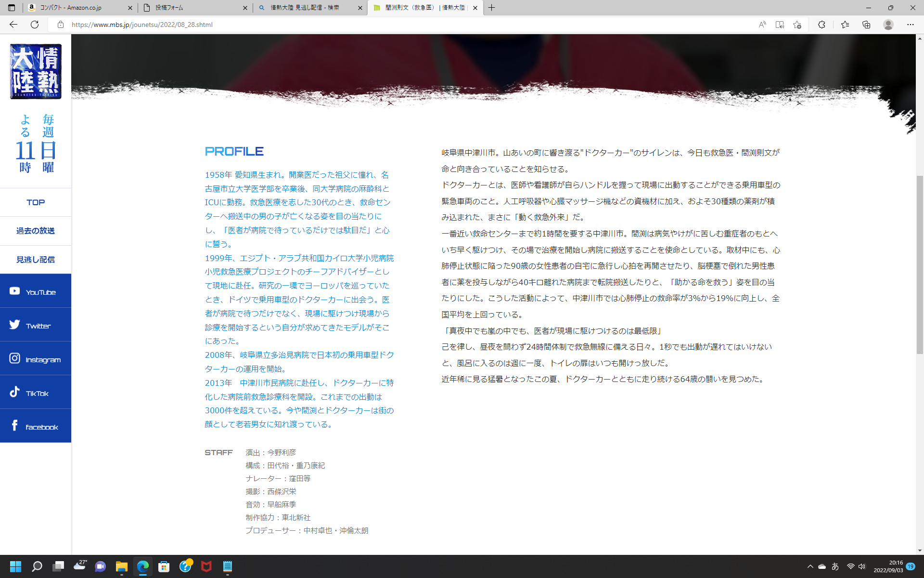Click the text 構成：田代裕・重乃康紀

pos(285,466)
